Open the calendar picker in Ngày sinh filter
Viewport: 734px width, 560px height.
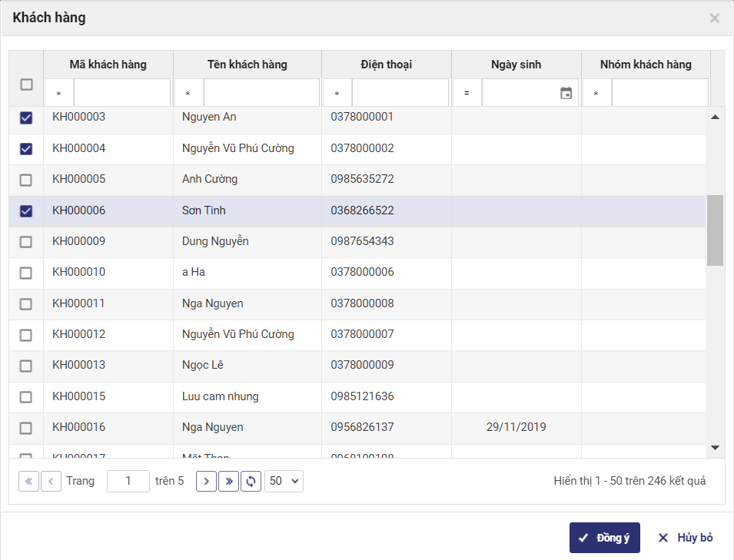566,93
